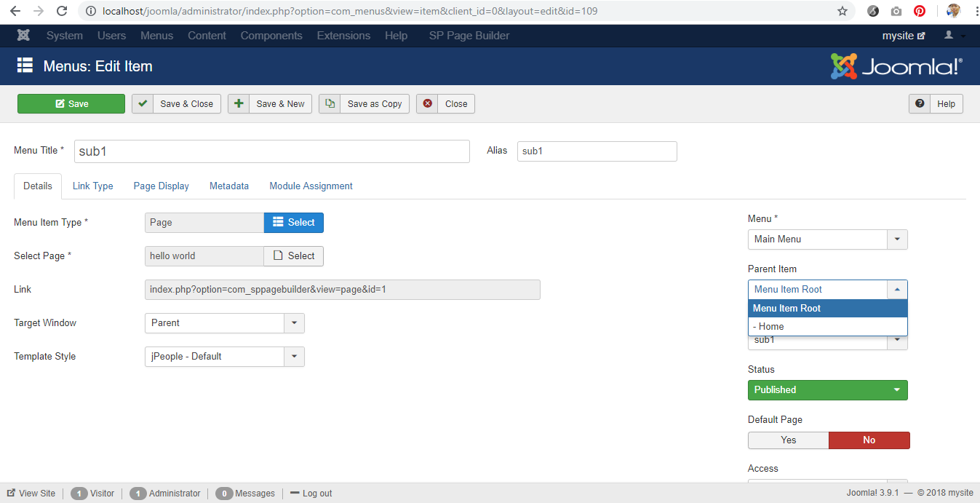
Task: Click the Joomla logo icon in top navbar
Action: pos(23,36)
